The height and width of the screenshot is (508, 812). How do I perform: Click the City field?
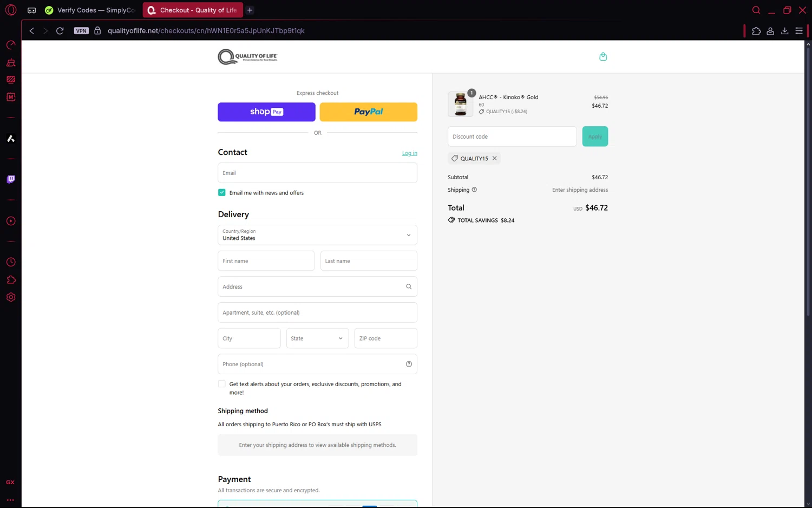point(249,338)
